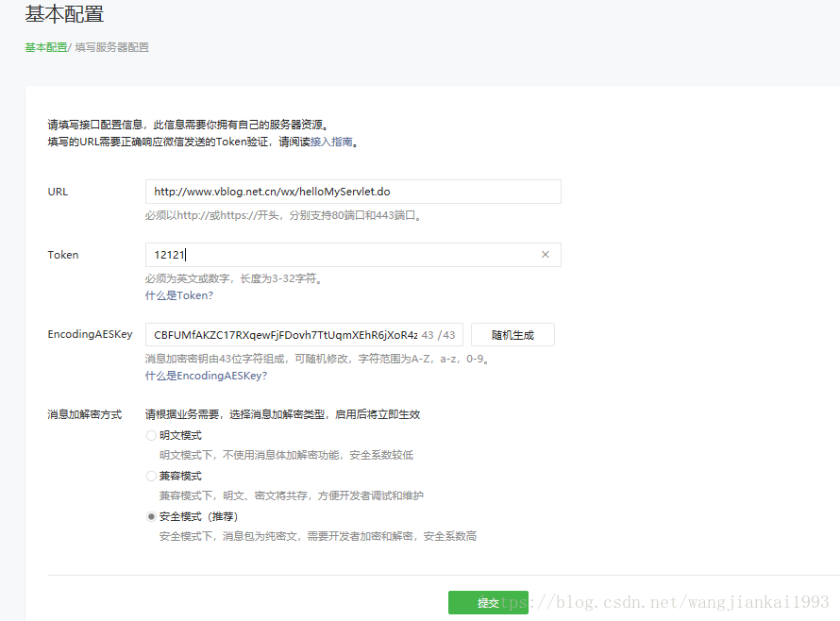Click the 兼容模式下 description text

coord(291,495)
